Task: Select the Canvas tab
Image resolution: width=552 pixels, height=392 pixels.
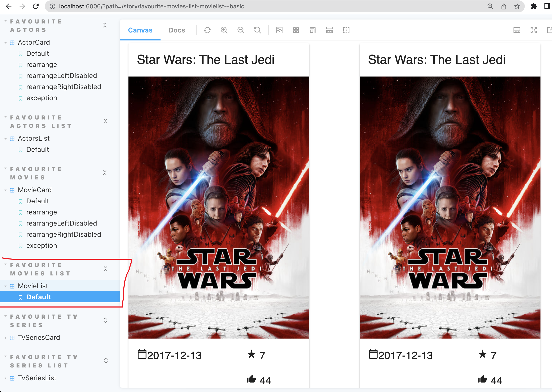Action: point(140,30)
